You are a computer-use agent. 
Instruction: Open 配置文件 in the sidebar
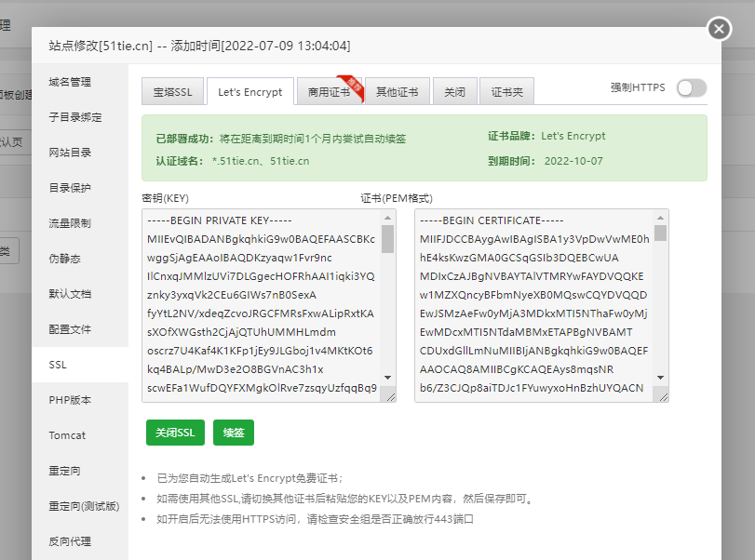click(x=70, y=329)
